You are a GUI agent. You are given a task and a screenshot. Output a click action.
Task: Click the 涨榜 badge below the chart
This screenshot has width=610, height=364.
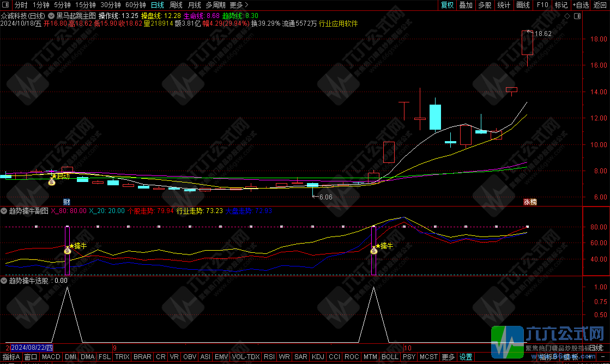[530, 202]
